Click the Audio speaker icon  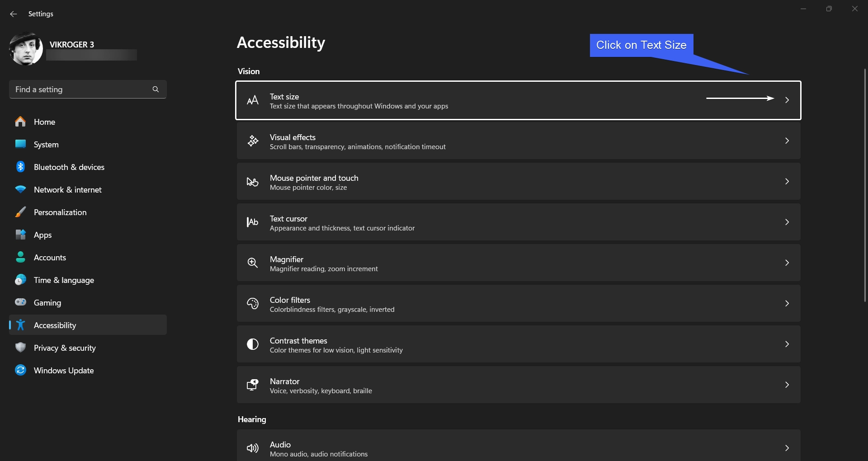[253, 448]
